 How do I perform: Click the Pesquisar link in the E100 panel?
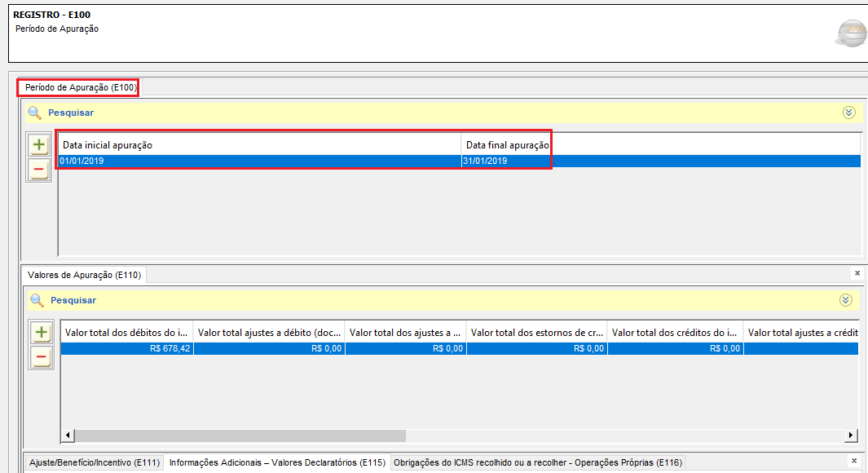pyautogui.click(x=71, y=113)
